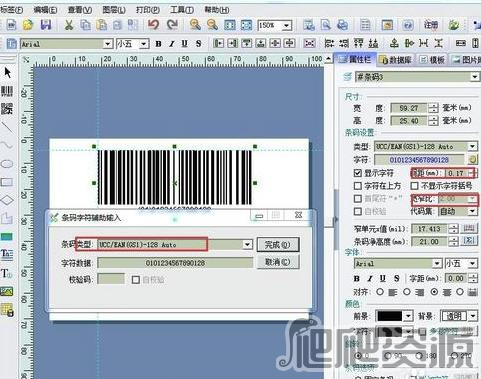
Task: Click the printer icon in toolbar
Action: point(342,25)
